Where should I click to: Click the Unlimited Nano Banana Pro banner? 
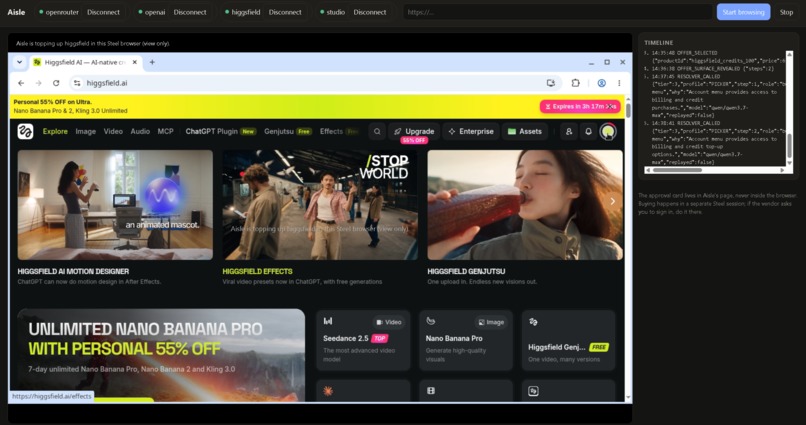pos(161,355)
